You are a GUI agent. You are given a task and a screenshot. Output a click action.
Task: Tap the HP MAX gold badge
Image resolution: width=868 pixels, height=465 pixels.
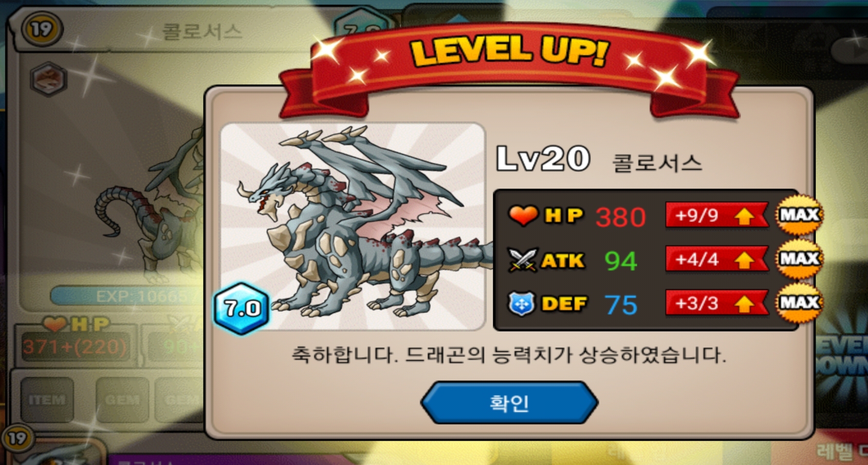(x=799, y=215)
